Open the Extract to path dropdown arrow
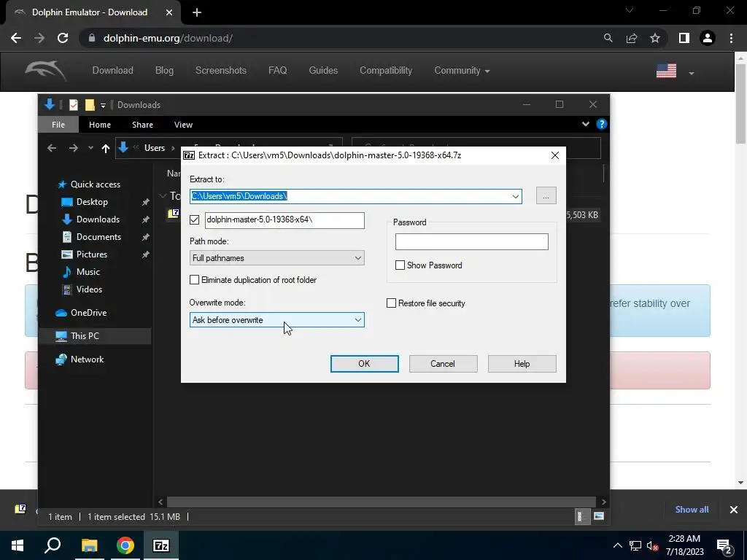 516,196
